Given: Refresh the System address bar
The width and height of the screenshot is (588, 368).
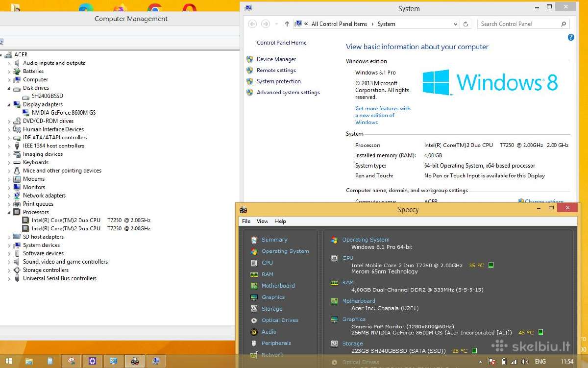Looking at the screenshot, I should pos(466,24).
